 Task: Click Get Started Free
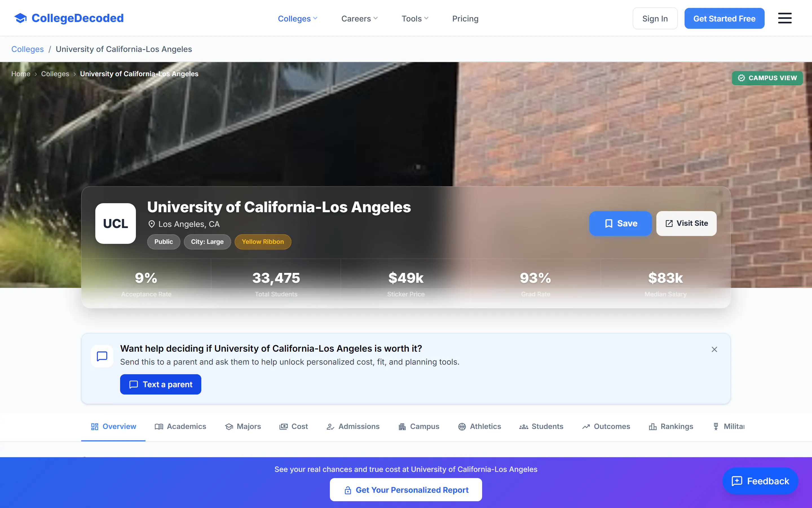[724, 18]
